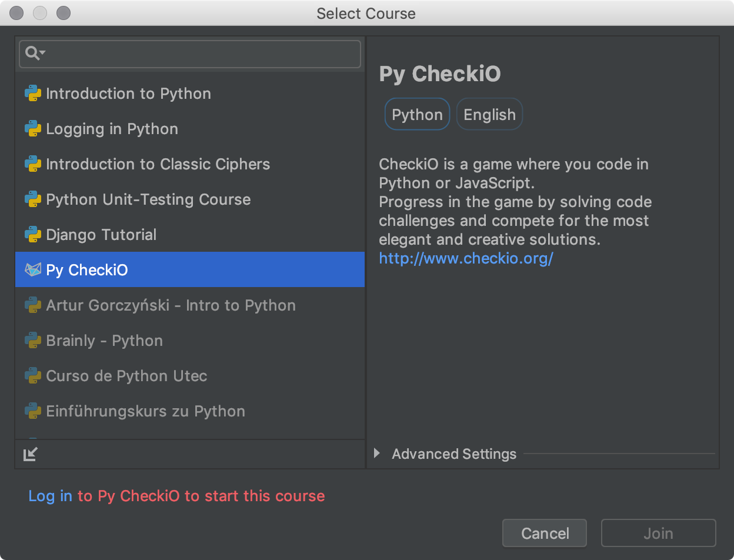This screenshot has height=560, width=734.
Task: Open the http://www.checkio.org/ link
Action: tap(466, 258)
